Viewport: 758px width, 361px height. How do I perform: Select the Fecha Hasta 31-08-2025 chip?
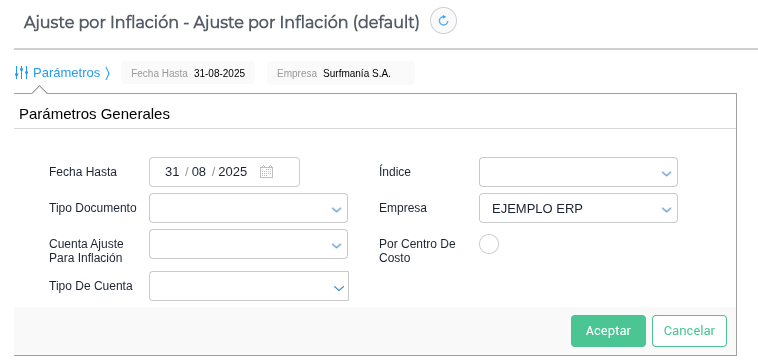coord(188,73)
